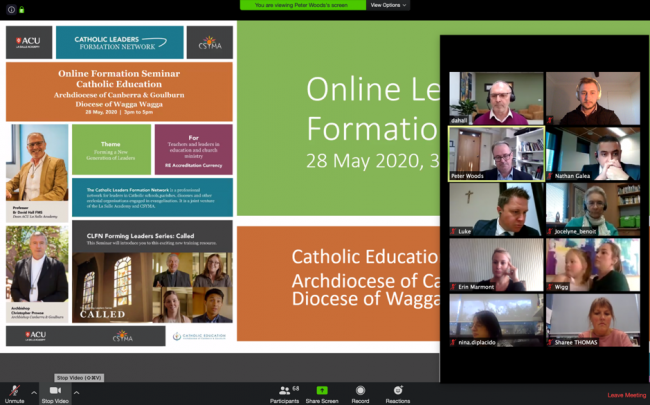Click the ACU logo at the flyer's top left
This screenshot has width=650, height=405.
coord(29,42)
